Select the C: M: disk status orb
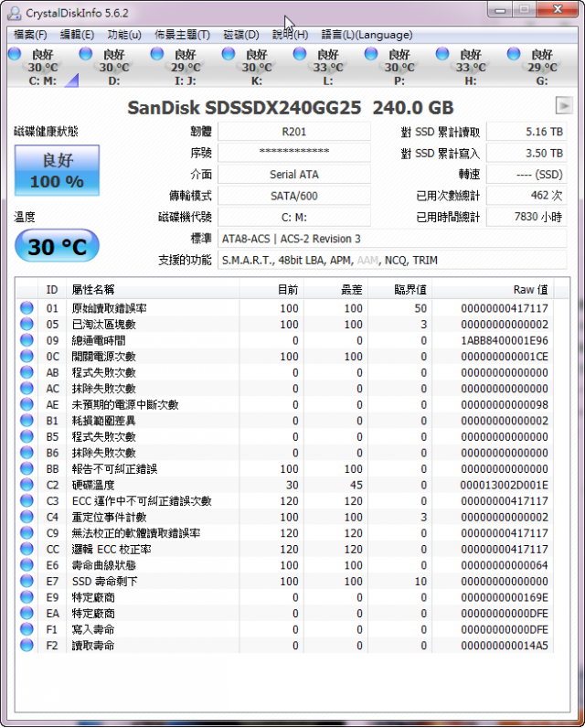The height and width of the screenshot is (728, 585). point(15,54)
